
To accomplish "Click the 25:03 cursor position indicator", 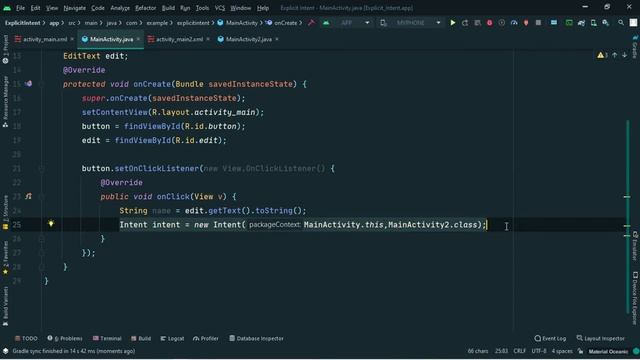I will pyautogui.click(x=501, y=351).
